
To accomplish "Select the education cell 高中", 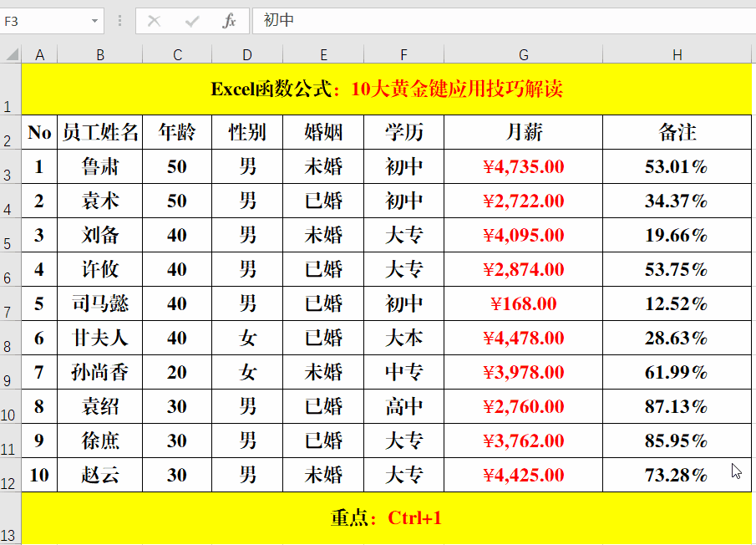I will (403, 406).
